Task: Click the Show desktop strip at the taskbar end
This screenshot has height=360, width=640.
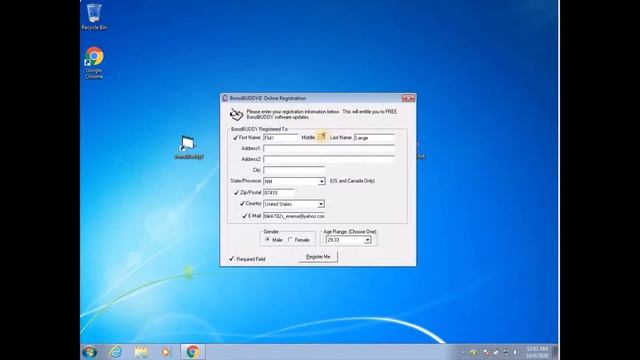Action: pyautogui.click(x=555, y=352)
